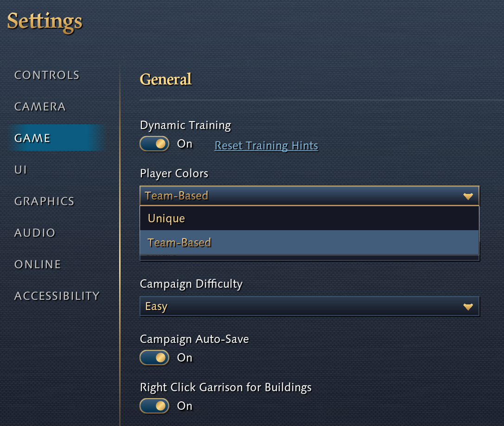The height and width of the screenshot is (426, 504).
Task: Collapse the open Player Colors dropdown
Action: point(309,195)
